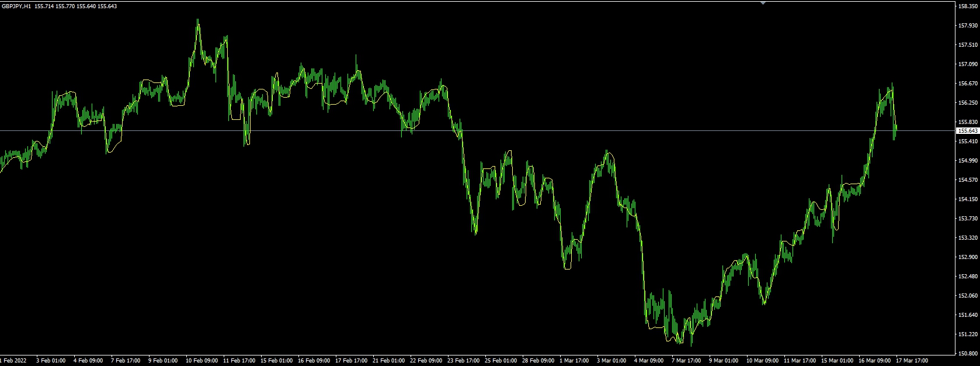Click the 153.730 price scale label

click(968, 219)
